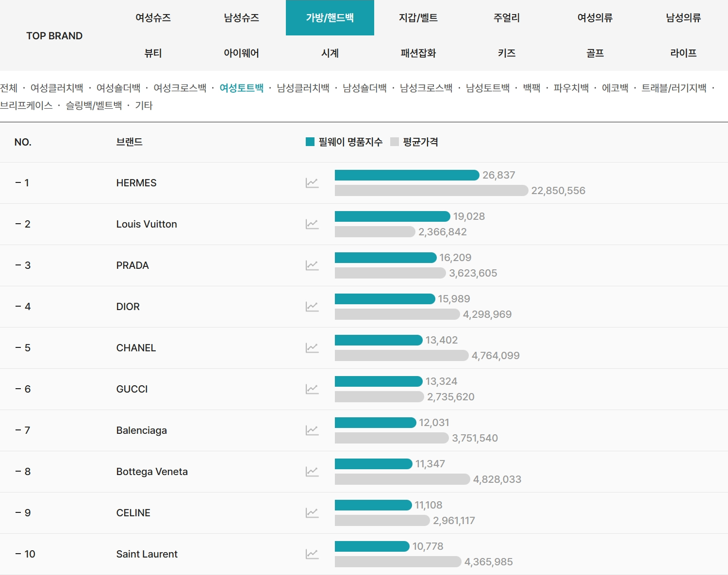Filter by 브리프케이스 subcategory
The image size is (728, 575).
26,105
